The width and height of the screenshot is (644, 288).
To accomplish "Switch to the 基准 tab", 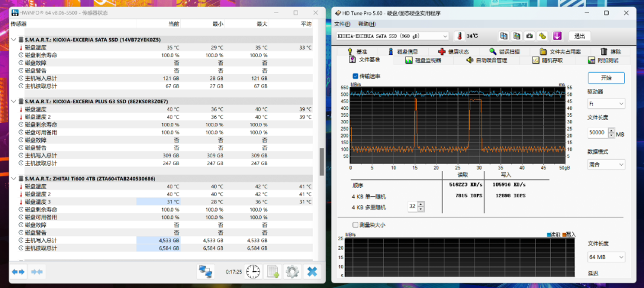I will coord(357,52).
